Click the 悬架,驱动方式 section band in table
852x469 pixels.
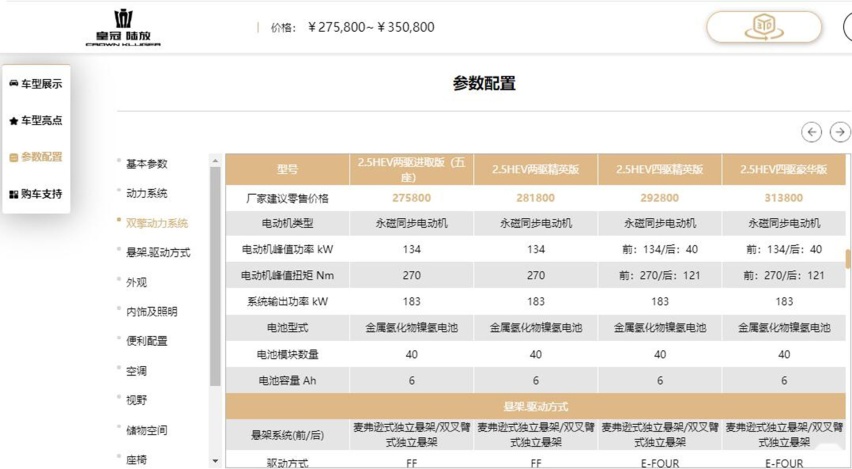(536, 407)
